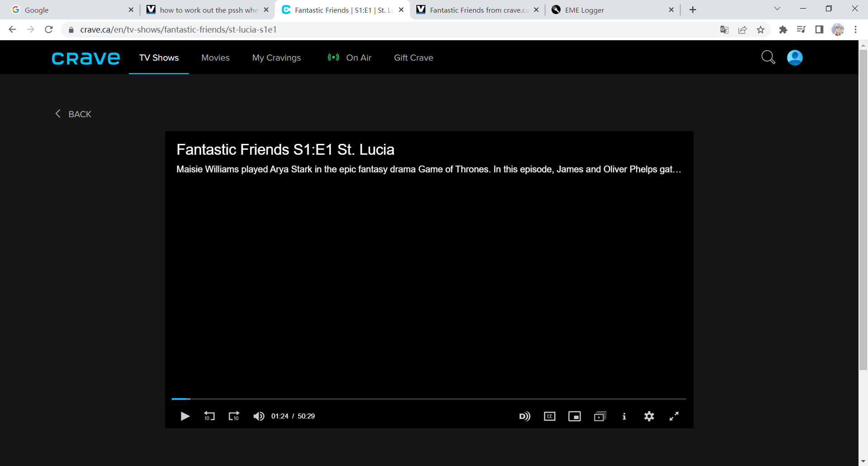Click the elapsed time '01:24'

280,416
